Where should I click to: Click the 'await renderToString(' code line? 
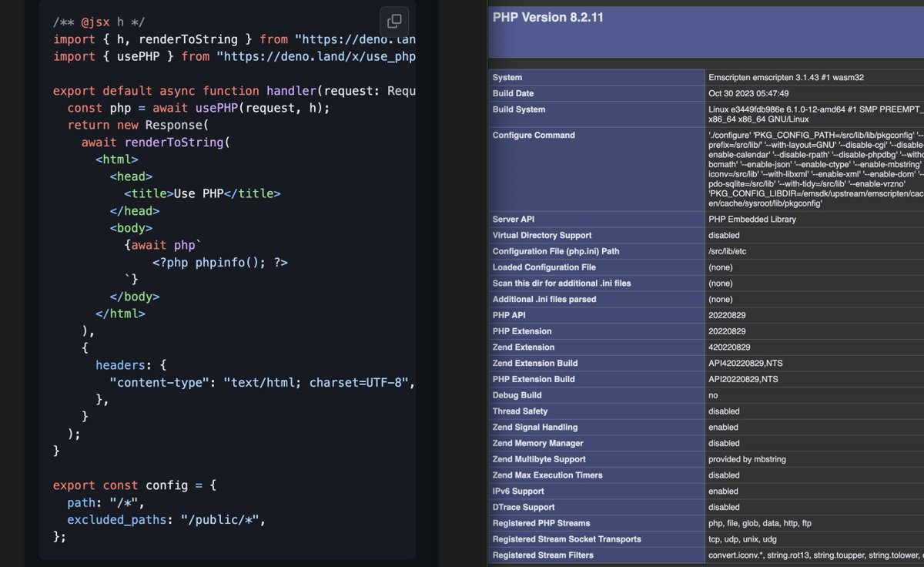[156, 143]
